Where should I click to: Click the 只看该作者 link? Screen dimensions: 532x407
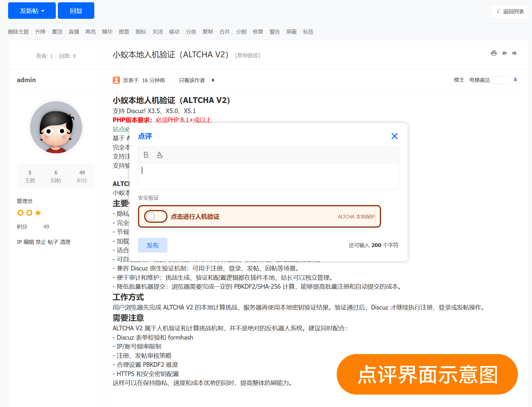click(x=192, y=80)
